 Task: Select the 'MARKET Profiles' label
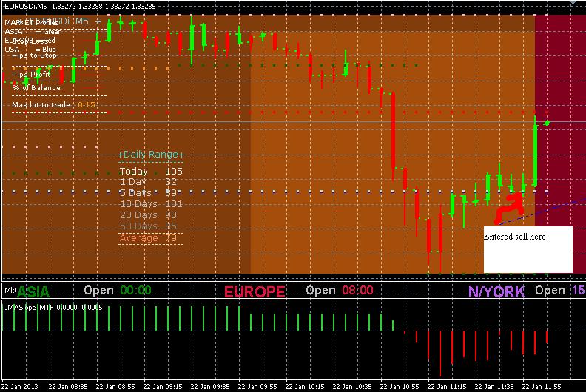tap(32, 22)
